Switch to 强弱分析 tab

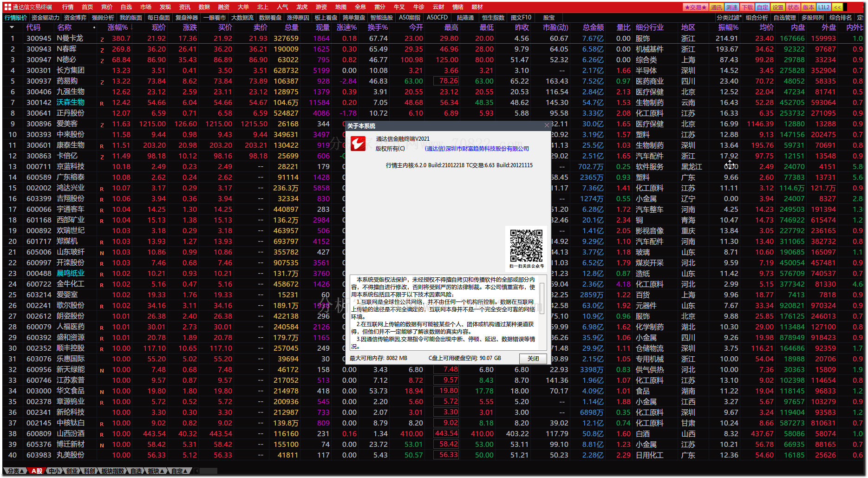(103, 18)
